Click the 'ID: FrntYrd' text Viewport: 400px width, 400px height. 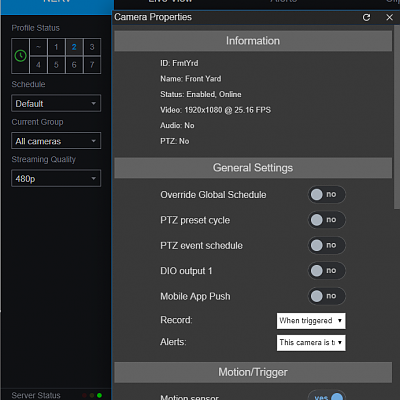(179, 63)
